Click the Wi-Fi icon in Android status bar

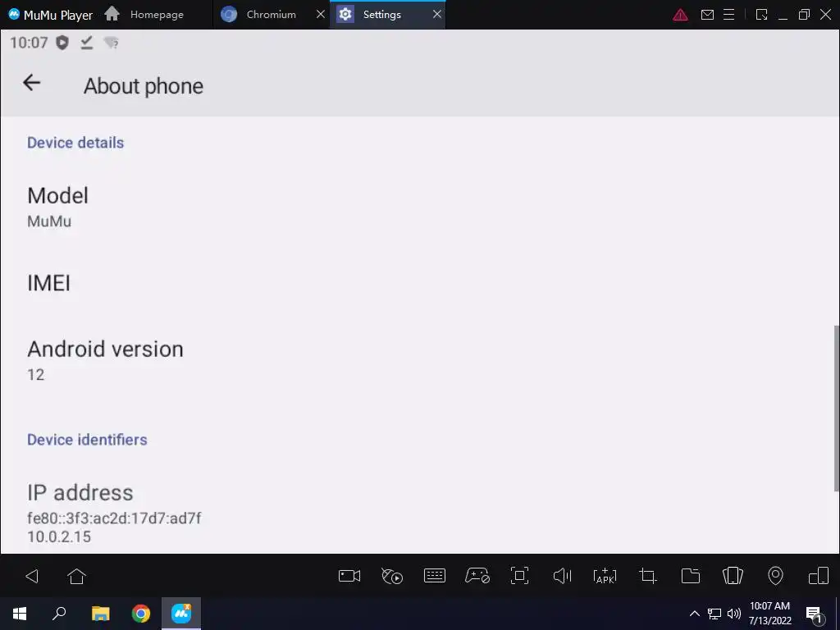(111, 43)
